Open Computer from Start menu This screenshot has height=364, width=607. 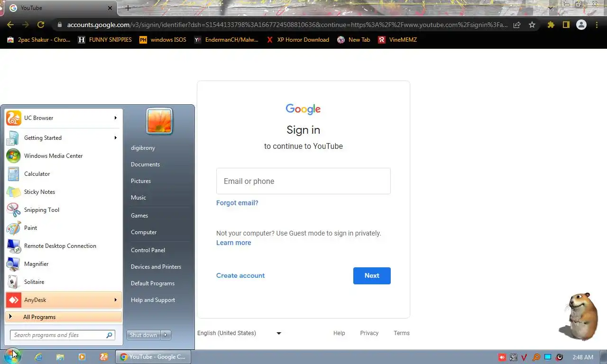144,232
